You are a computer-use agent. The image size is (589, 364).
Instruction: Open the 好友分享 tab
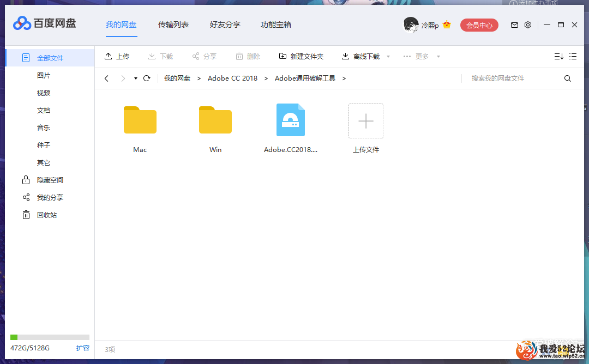click(x=225, y=25)
